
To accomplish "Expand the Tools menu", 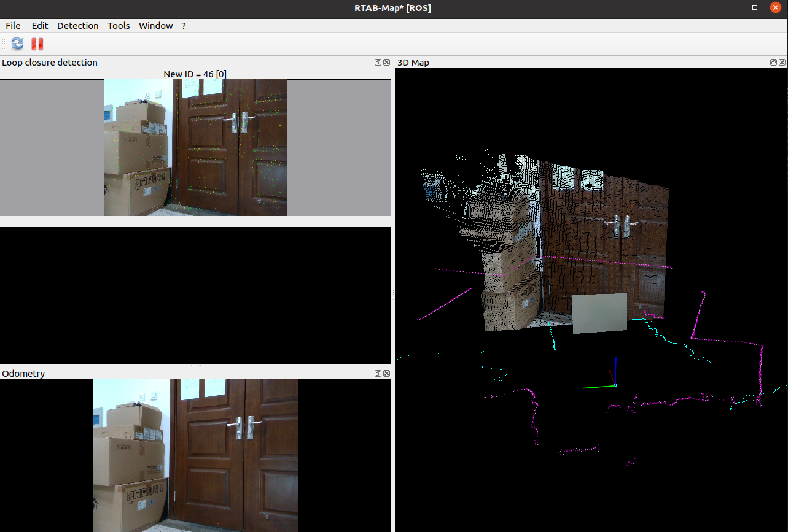I will point(119,26).
